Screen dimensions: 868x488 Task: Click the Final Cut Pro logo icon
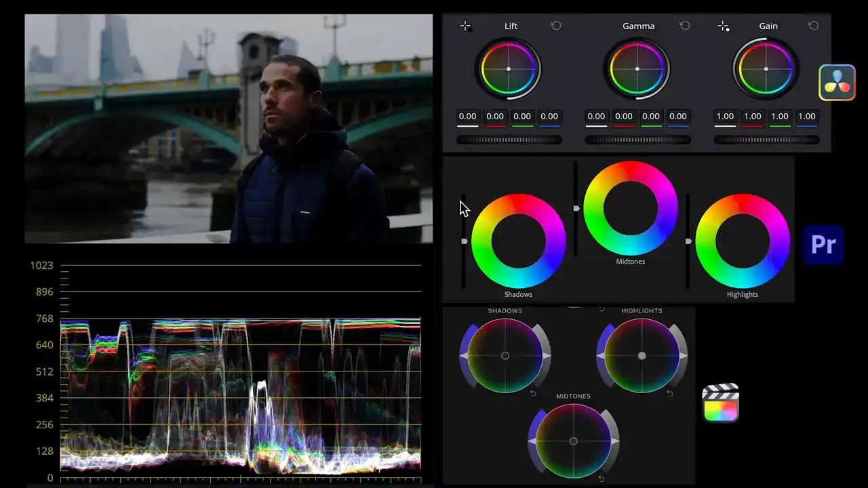(x=720, y=403)
